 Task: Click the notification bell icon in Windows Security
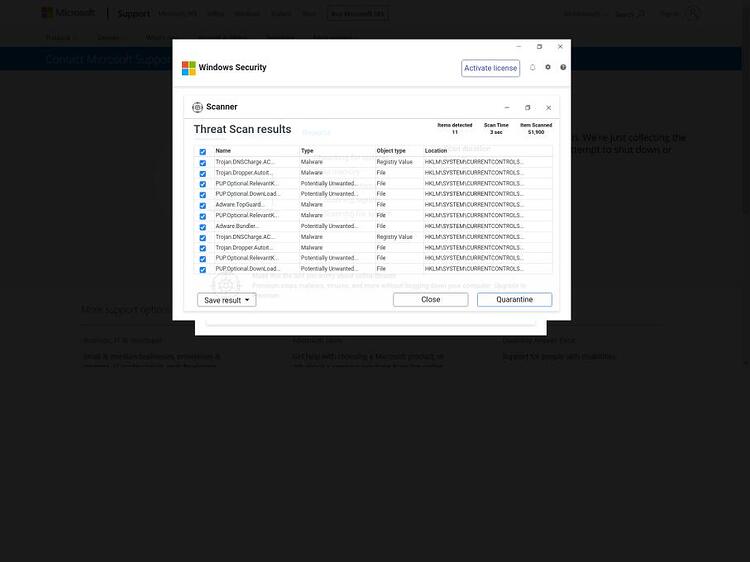point(532,67)
